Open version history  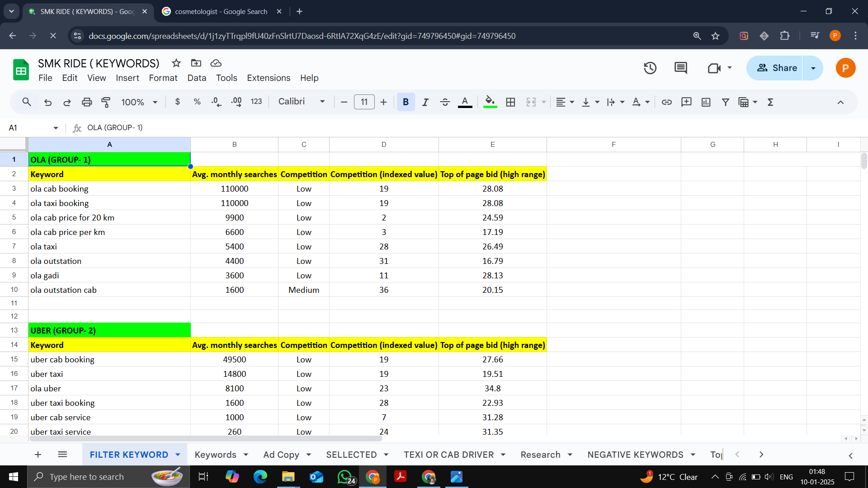[x=650, y=68]
